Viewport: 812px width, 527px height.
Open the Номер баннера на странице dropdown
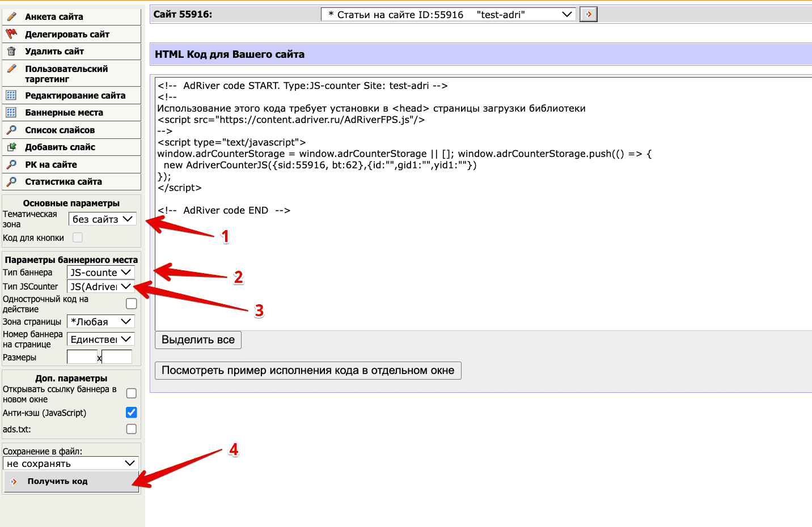[x=101, y=339]
